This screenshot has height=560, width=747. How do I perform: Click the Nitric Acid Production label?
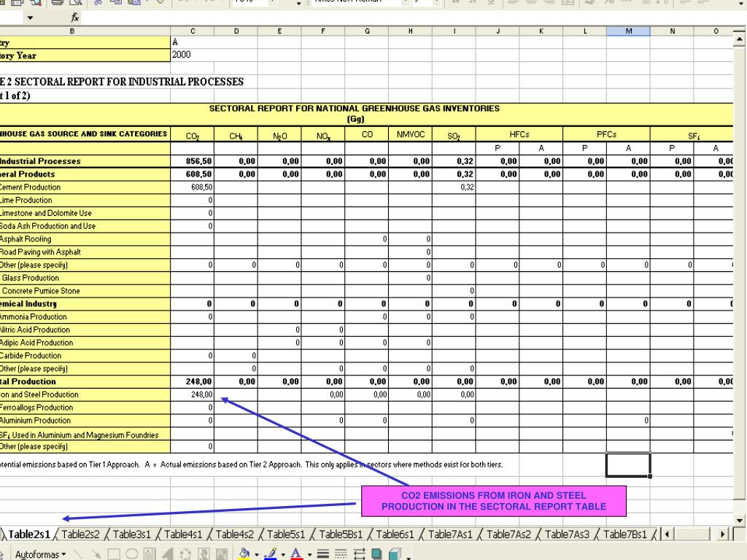(35, 330)
